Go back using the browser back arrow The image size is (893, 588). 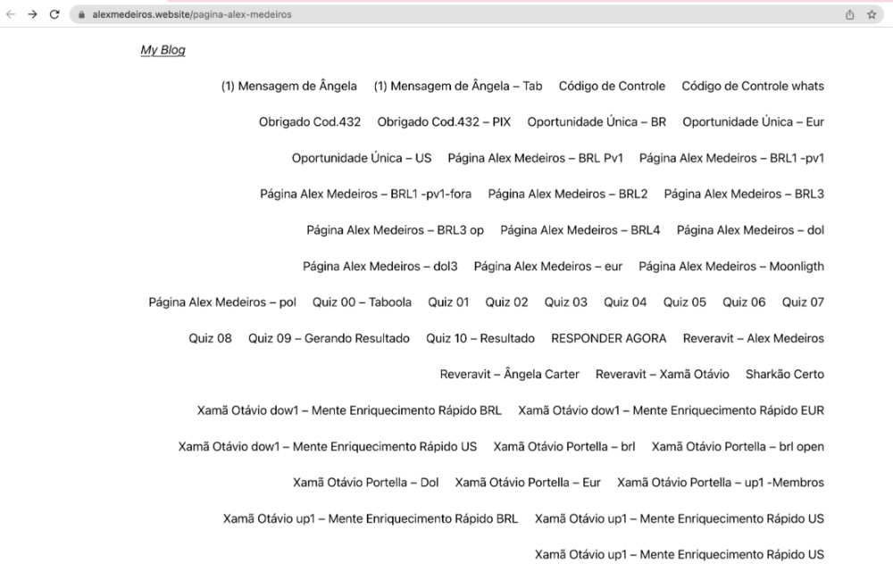coord(11,14)
